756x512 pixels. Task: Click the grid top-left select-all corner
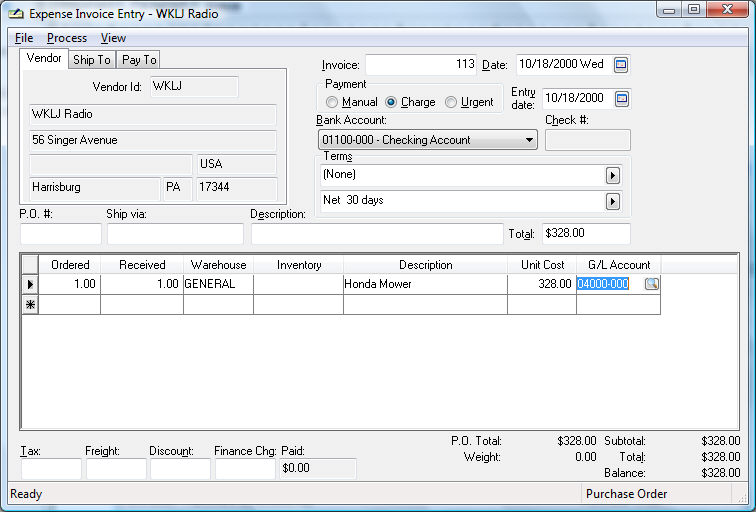tap(30, 265)
